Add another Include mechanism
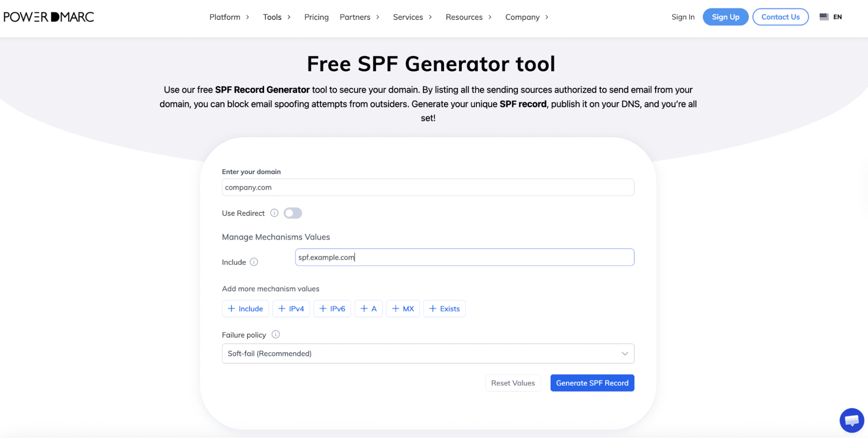This screenshot has width=868, height=438. [x=245, y=309]
